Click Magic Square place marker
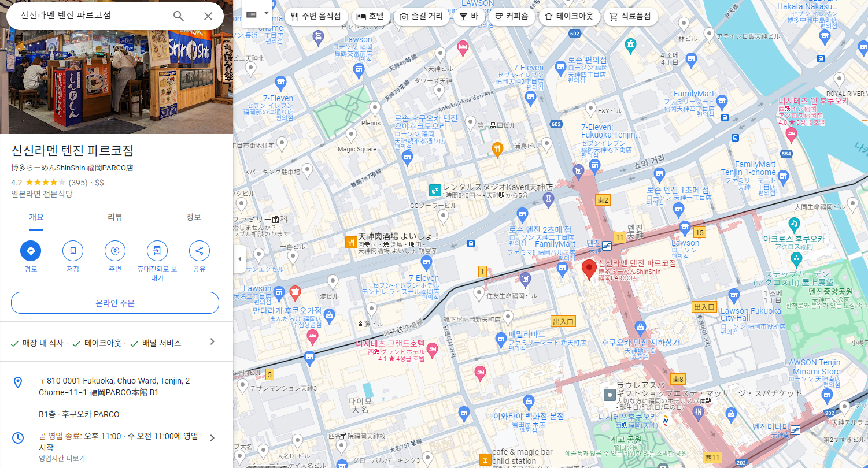The height and width of the screenshot is (468, 868). 350,136
